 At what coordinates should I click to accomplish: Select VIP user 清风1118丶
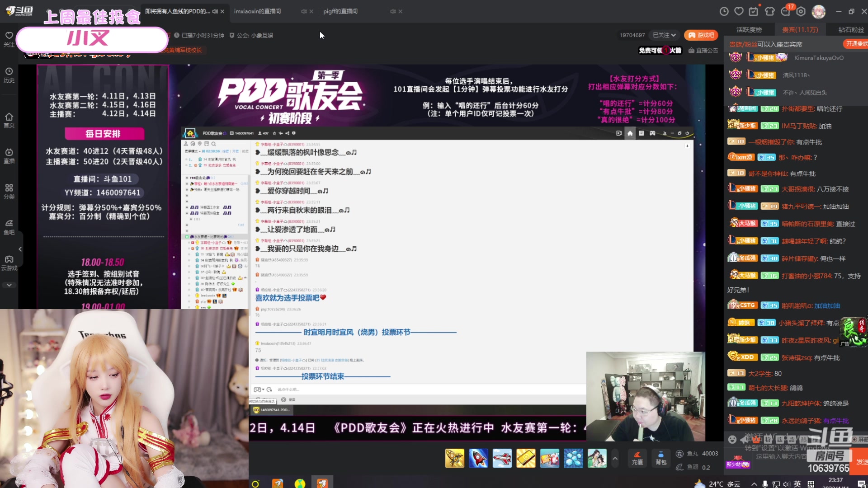pos(797,75)
